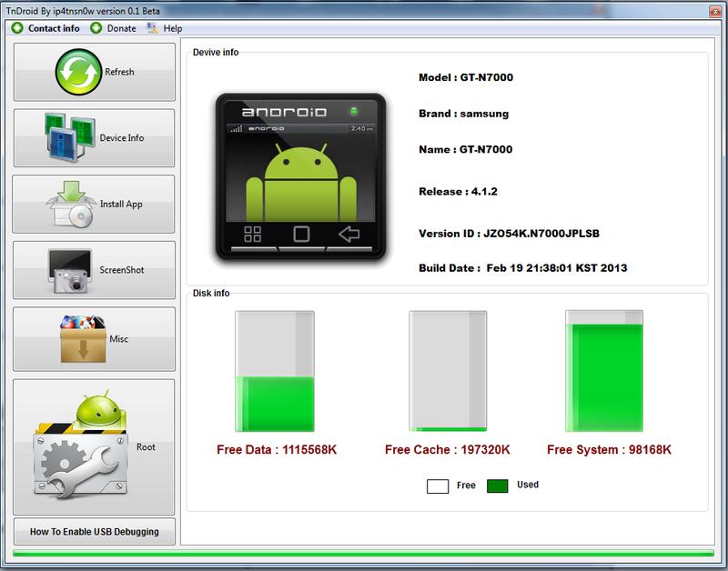Click the Misc package box icon

[83, 338]
